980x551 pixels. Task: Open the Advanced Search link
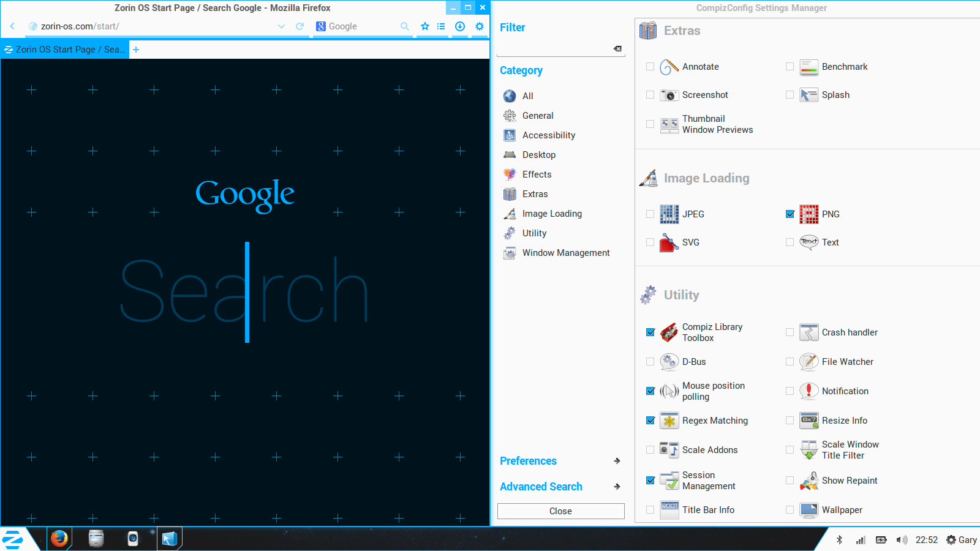pyautogui.click(x=541, y=487)
